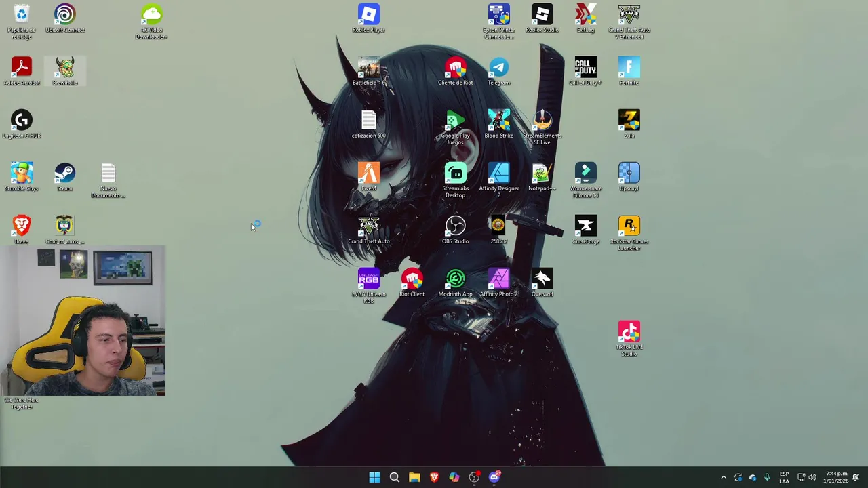Open the Windows Start menu
Screen dimensions: 868x488
[374, 477]
